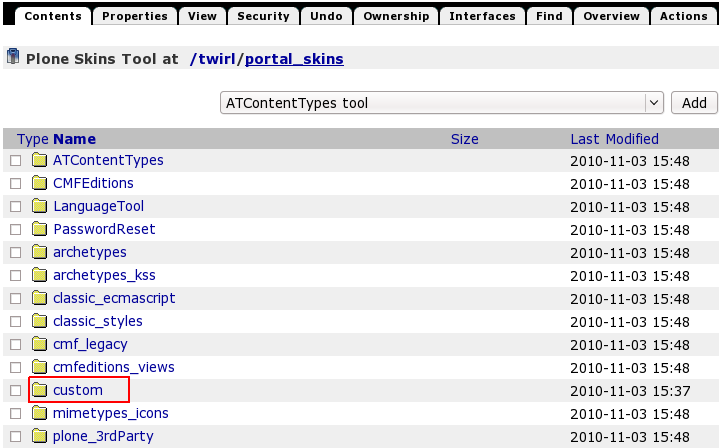Check the plone_3rdParty checkbox
Screen dimensions: 724x448
click(x=16, y=436)
